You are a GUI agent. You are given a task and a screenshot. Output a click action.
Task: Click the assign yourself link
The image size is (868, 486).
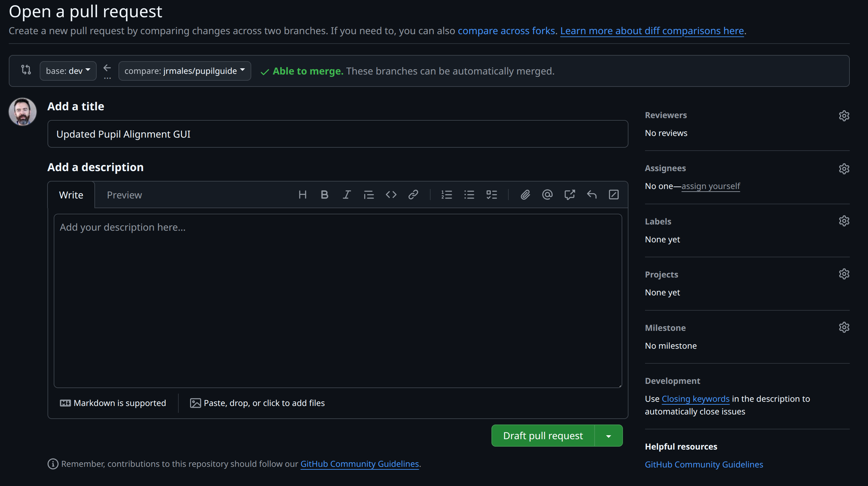pos(711,186)
